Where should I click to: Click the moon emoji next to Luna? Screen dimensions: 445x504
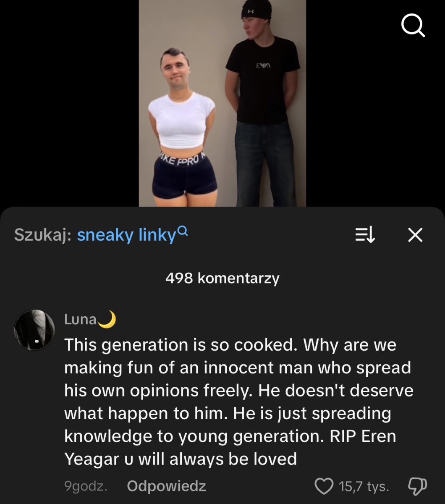[x=107, y=319]
